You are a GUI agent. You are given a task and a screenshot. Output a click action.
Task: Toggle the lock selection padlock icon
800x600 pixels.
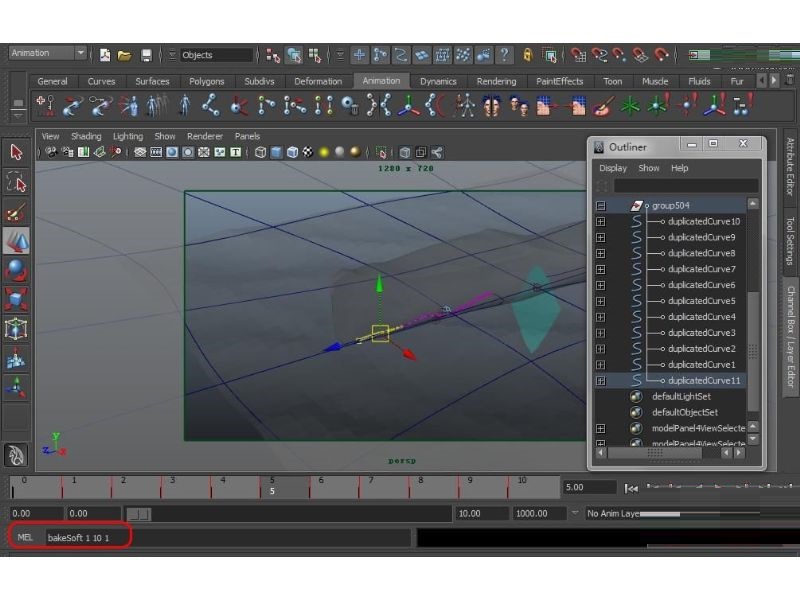527,55
